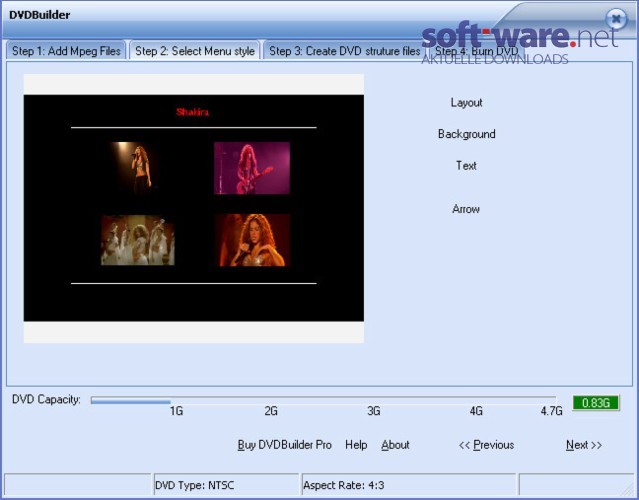Click the 4G capacity mark label
Image resolution: width=639 pixels, height=500 pixels.
[476, 411]
